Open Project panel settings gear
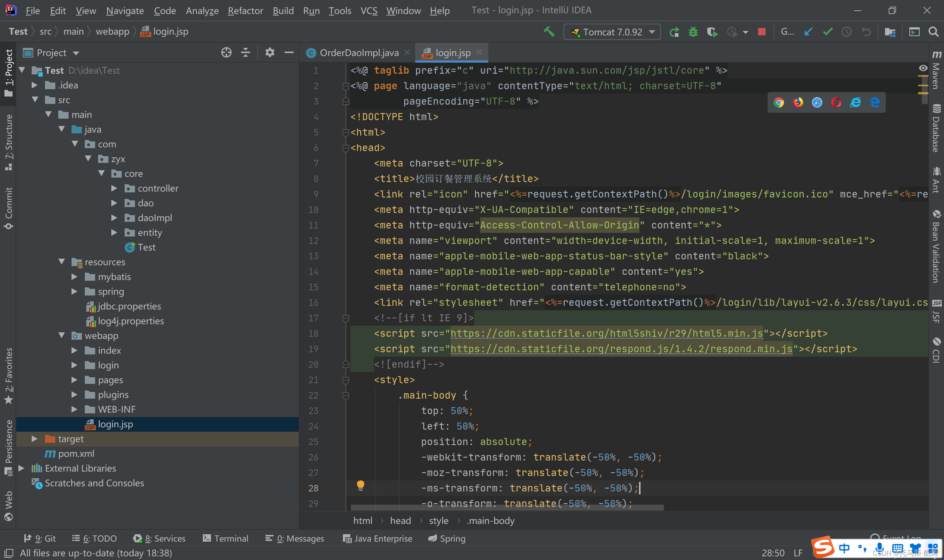Image resolution: width=944 pixels, height=560 pixels. [270, 52]
